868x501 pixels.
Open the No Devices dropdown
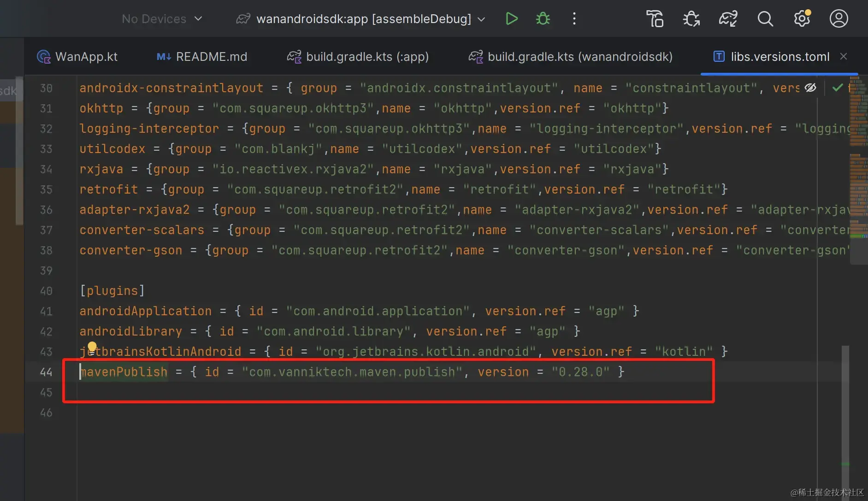pos(162,19)
